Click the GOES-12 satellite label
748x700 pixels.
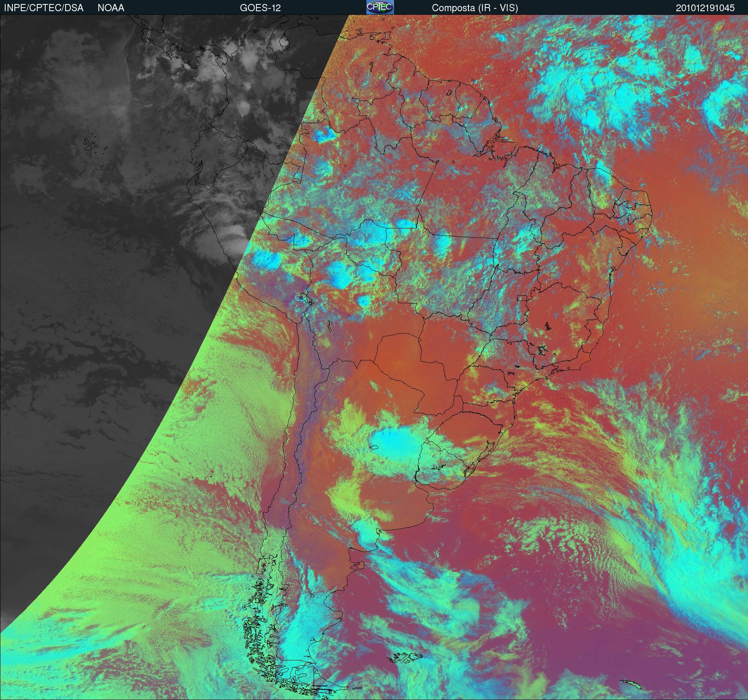click(x=260, y=8)
